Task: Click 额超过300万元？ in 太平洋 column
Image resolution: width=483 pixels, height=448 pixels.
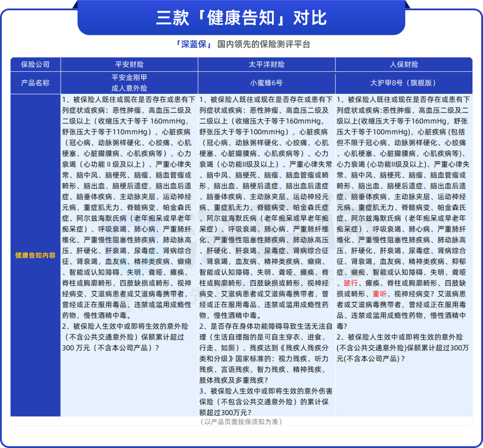Action: [225, 413]
